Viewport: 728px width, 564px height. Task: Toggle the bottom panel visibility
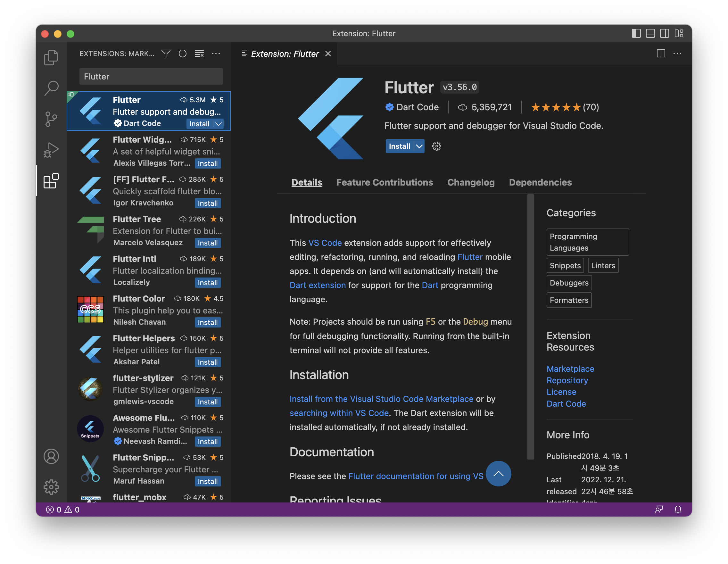pyautogui.click(x=650, y=34)
